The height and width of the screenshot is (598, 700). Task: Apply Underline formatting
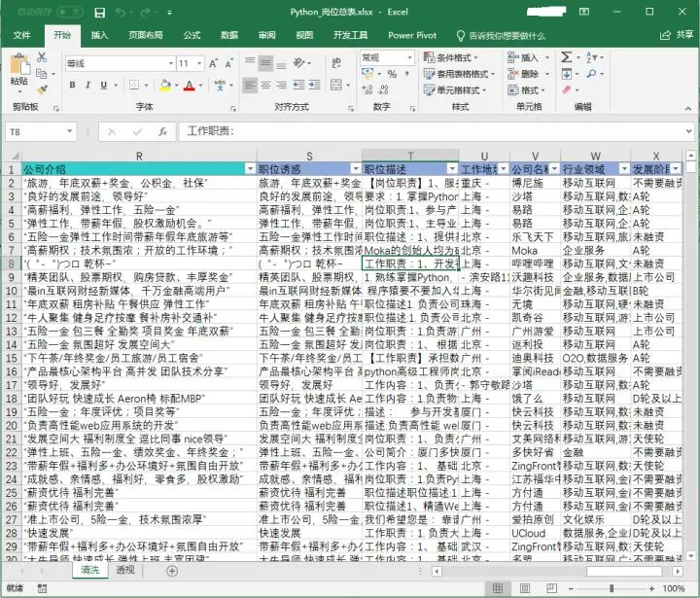(104, 85)
